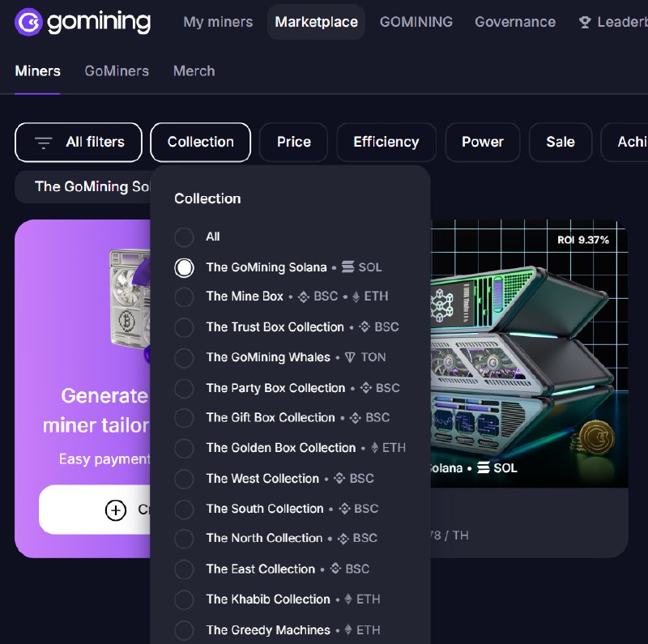Click the BSC icon in South Collection row

tap(345, 509)
